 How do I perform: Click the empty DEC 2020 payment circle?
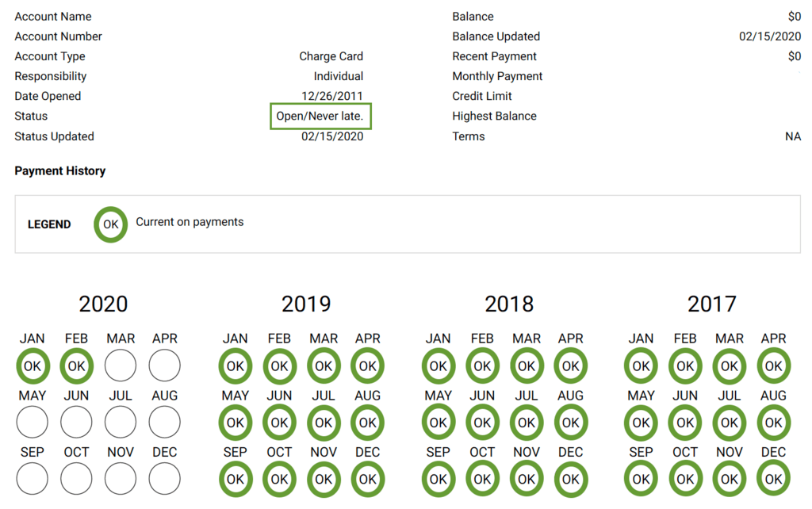point(165,479)
